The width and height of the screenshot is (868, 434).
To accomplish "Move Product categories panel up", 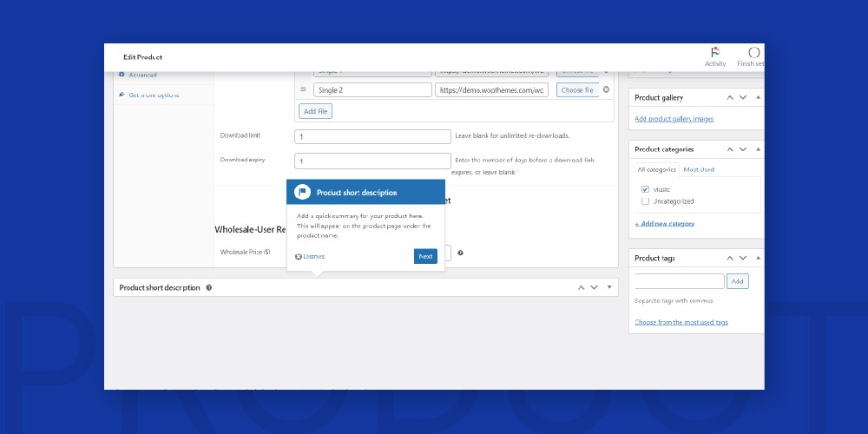I will 730,149.
